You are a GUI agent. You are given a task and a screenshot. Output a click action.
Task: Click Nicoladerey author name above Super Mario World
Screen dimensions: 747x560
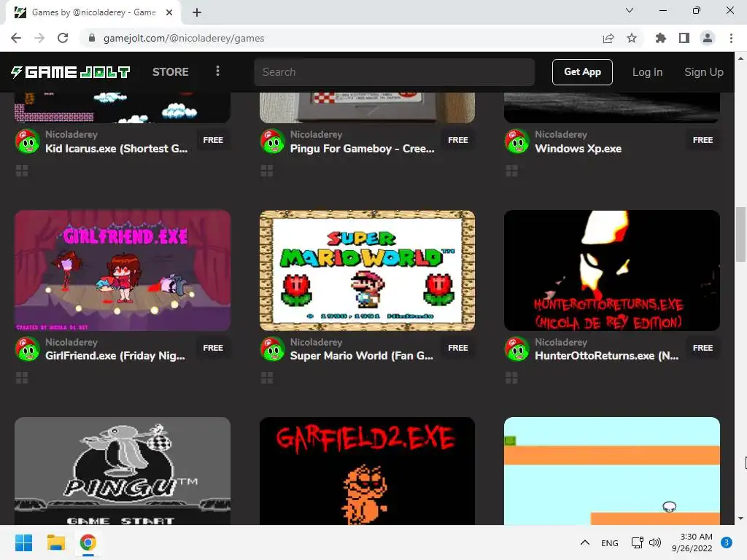pos(317,342)
